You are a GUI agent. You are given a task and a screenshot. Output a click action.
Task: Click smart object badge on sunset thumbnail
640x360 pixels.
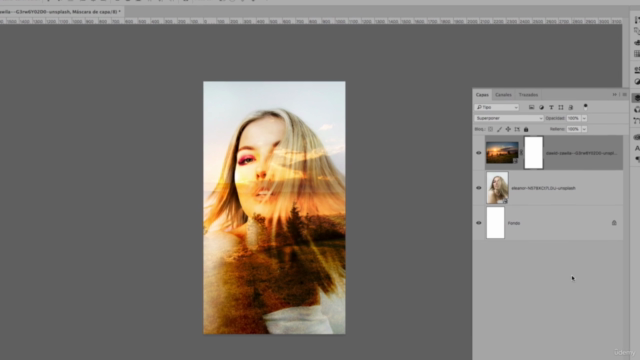click(x=515, y=161)
